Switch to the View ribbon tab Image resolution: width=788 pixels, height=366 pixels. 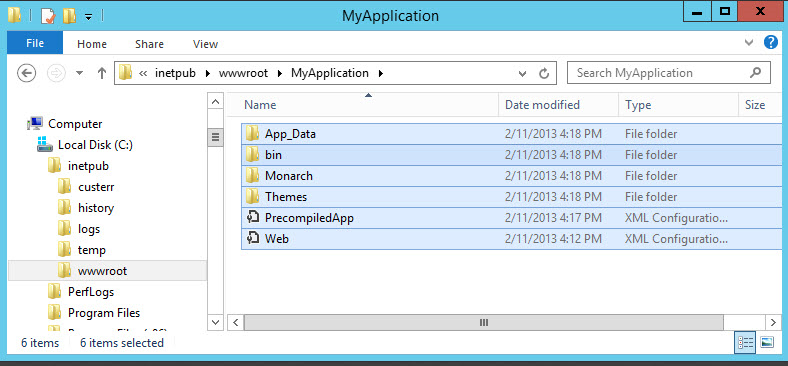click(206, 44)
